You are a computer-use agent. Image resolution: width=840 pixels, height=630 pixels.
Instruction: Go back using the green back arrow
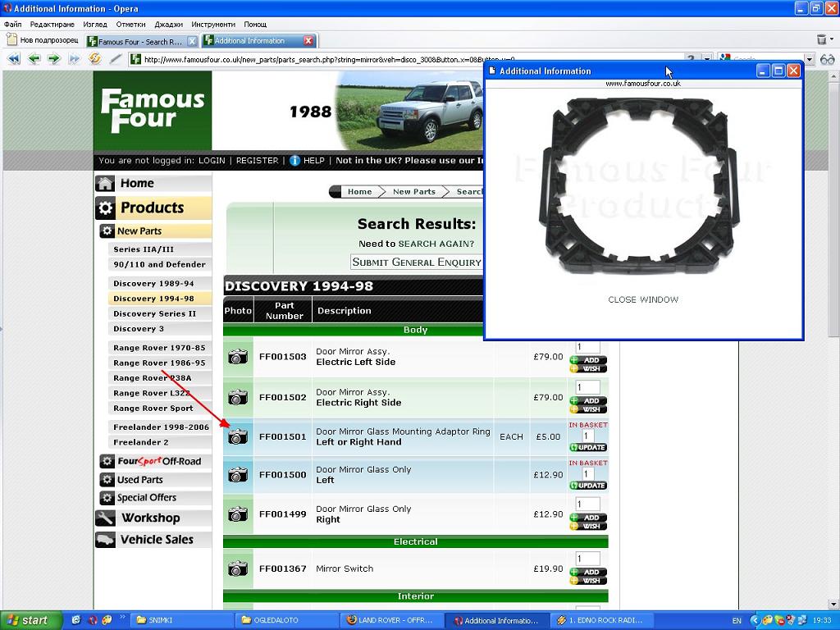tap(34, 59)
